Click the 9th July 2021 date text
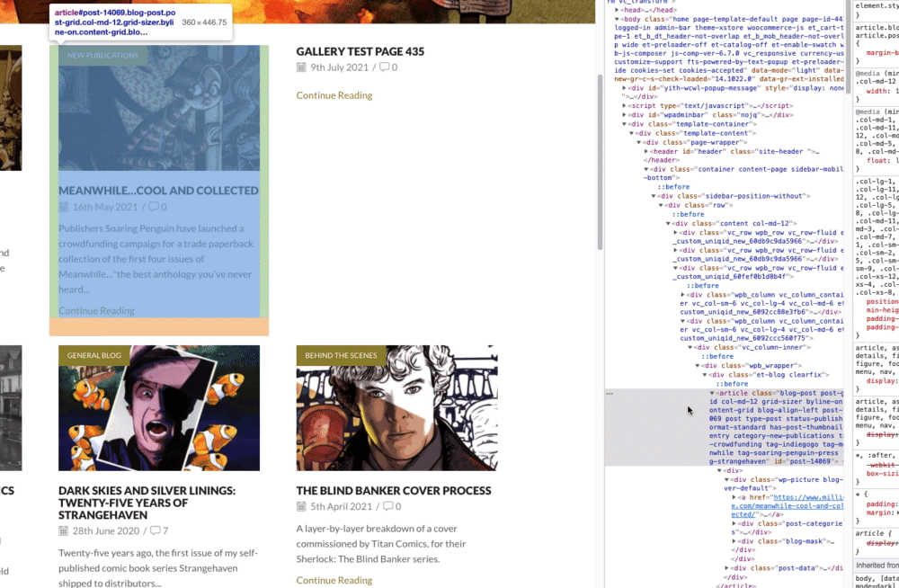Image resolution: width=899 pixels, height=588 pixels. (x=340, y=67)
